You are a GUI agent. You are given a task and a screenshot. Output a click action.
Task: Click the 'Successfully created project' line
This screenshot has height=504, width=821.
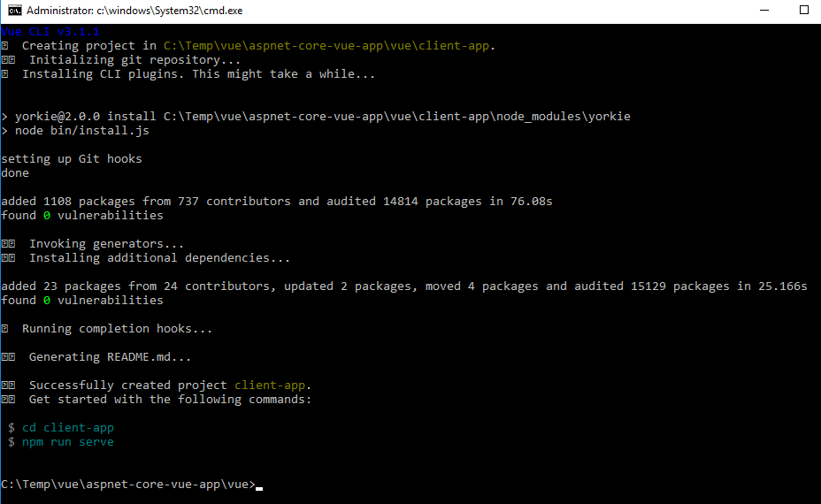[170, 386]
